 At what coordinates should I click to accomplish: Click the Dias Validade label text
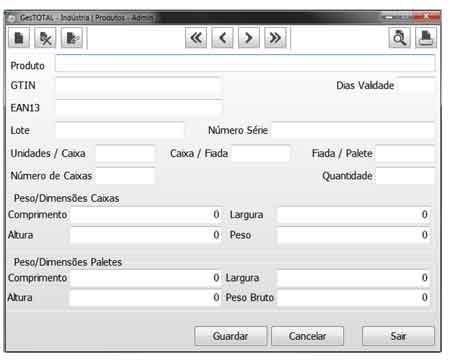point(365,86)
